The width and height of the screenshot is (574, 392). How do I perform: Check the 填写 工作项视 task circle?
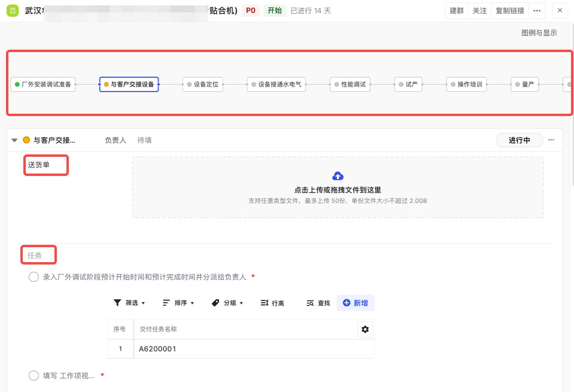tap(34, 375)
